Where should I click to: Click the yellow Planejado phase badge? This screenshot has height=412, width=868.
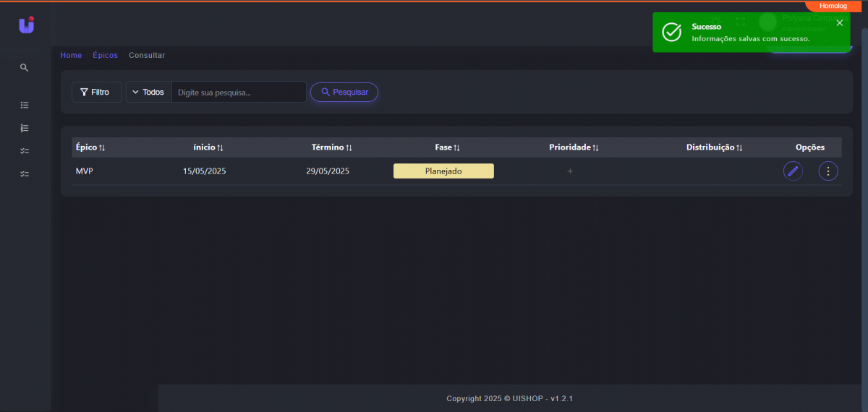(443, 171)
